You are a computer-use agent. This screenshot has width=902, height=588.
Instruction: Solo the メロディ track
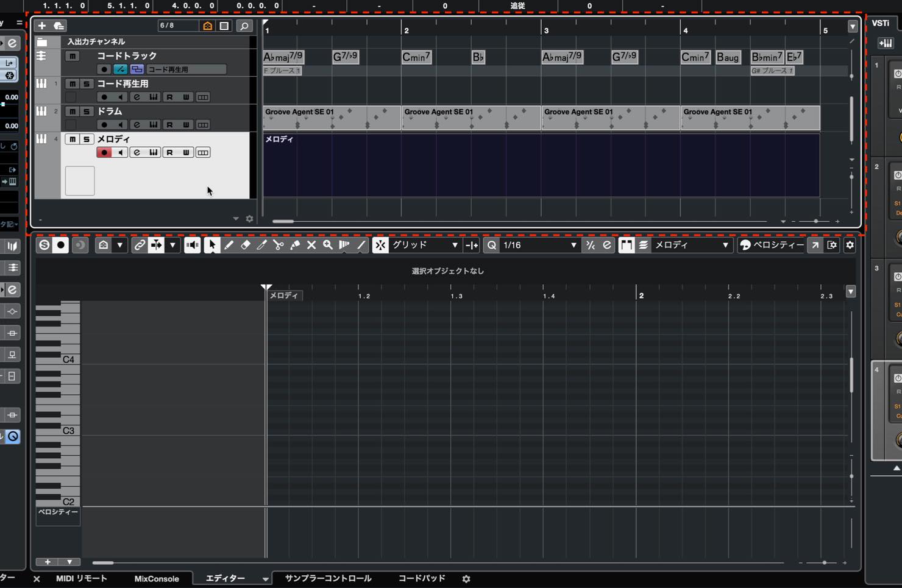tap(86, 140)
